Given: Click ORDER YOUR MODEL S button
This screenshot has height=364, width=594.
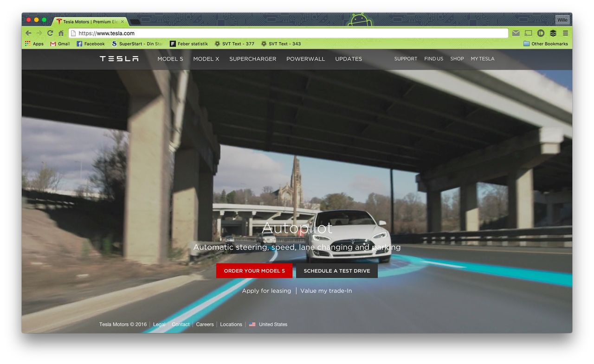Looking at the screenshot, I should click(254, 271).
